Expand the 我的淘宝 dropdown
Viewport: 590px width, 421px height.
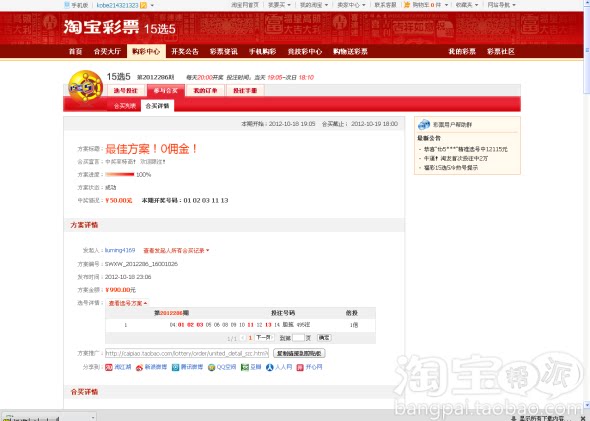point(314,5)
